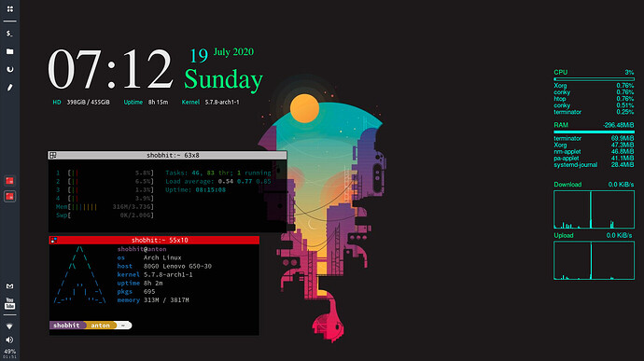Click the 'Sunday' weekday text
644x361 pixels.
(x=223, y=79)
